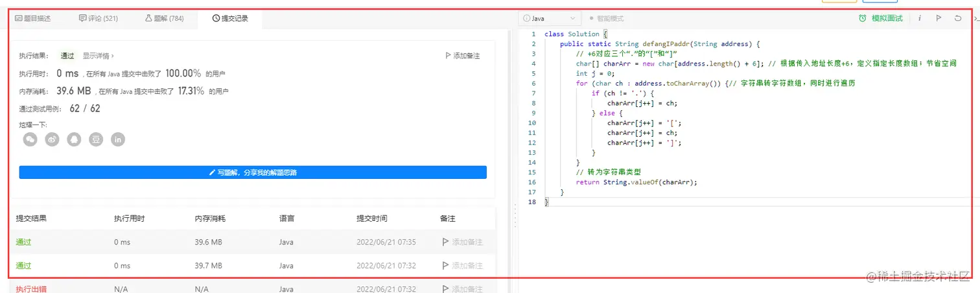980x293 pixels.
Task: Click the 39.6 MB cell in submissions table
Action: [x=208, y=242]
